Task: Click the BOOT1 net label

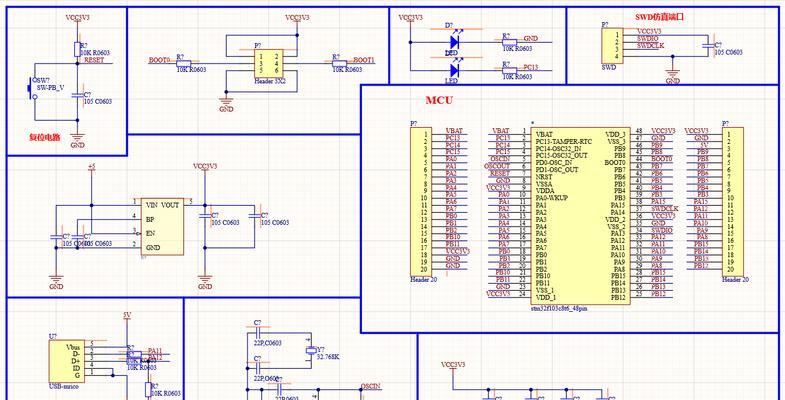Action: 363,60
